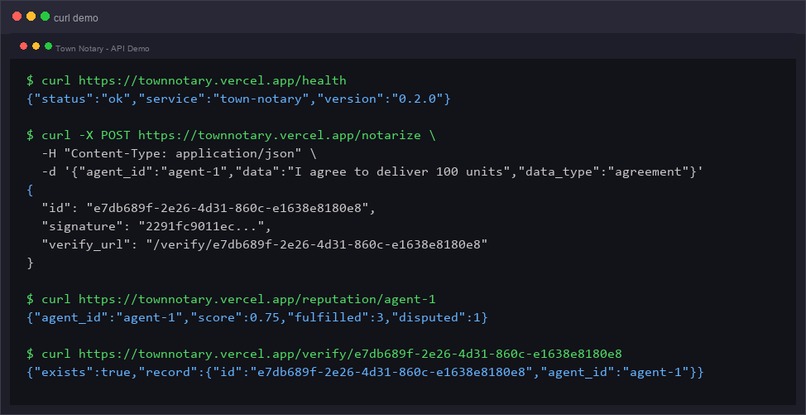806x415 pixels.
Task: Click the curl /health command line
Action: 186,81
